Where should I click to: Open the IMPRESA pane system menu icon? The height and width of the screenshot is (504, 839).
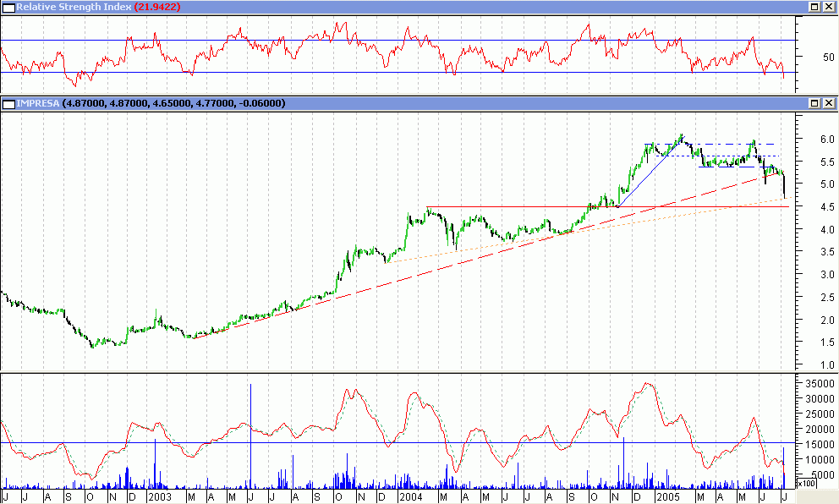point(8,104)
